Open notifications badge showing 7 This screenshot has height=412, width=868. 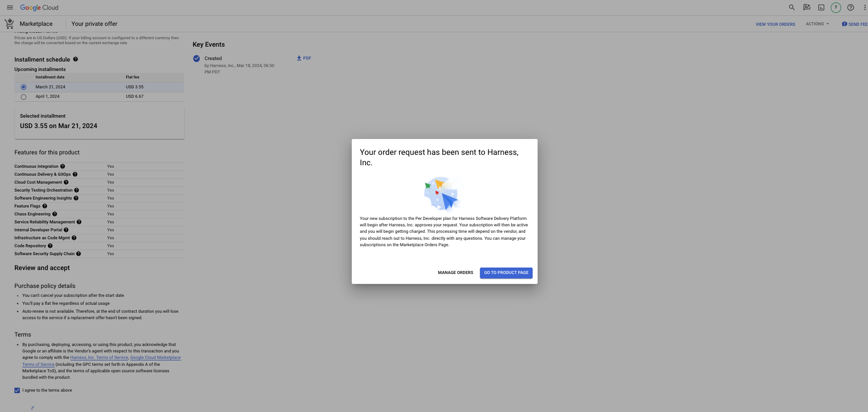836,7
